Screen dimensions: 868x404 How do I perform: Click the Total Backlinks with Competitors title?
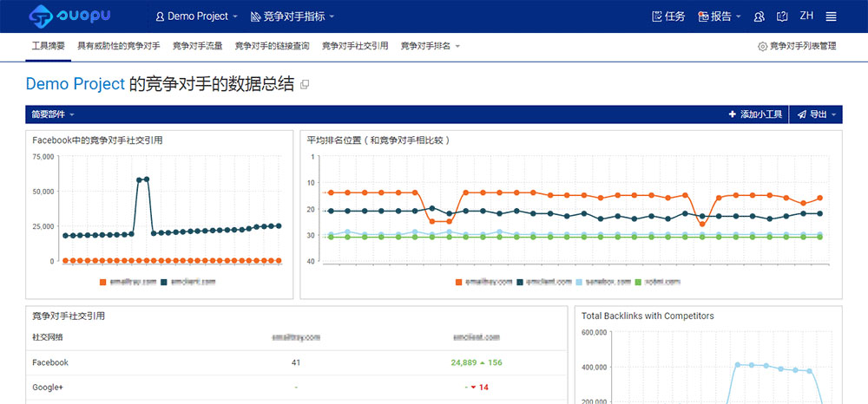tap(648, 316)
